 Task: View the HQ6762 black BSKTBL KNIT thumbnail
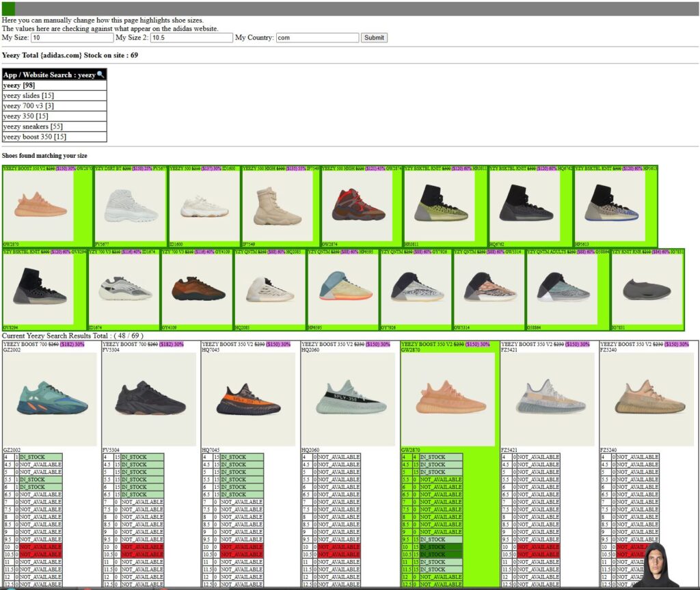tap(525, 206)
